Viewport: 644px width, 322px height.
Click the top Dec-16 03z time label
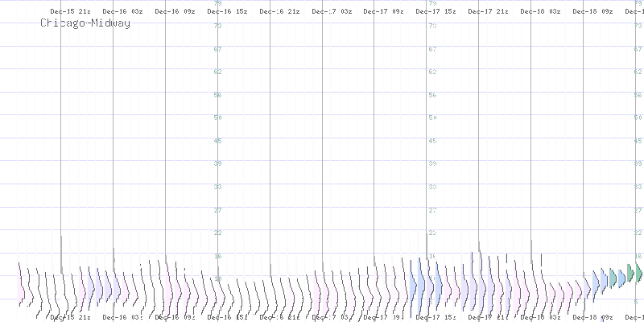122,11
